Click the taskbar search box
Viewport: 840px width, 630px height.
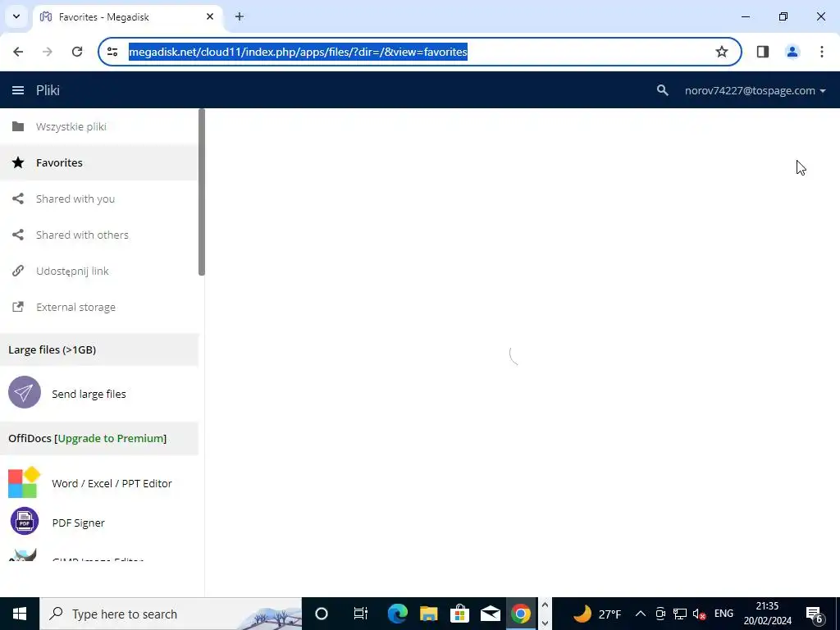point(171,614)
